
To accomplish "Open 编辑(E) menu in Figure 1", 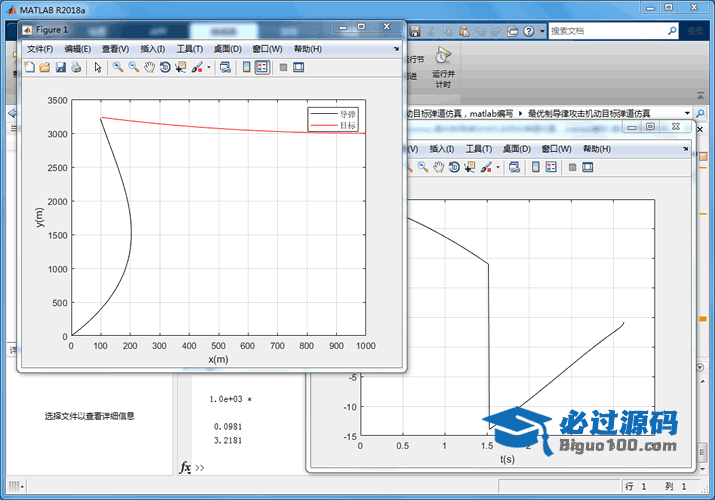I will click(78, 49).
